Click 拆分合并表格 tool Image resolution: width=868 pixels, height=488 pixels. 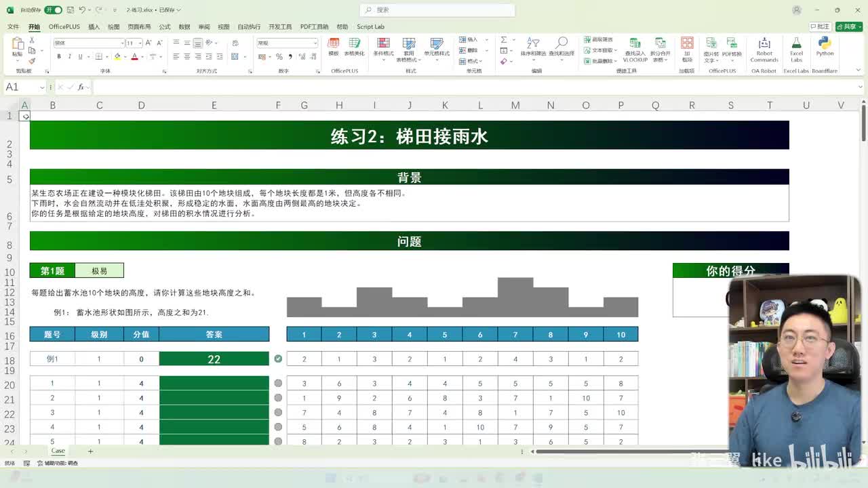(x=660, y=50)
